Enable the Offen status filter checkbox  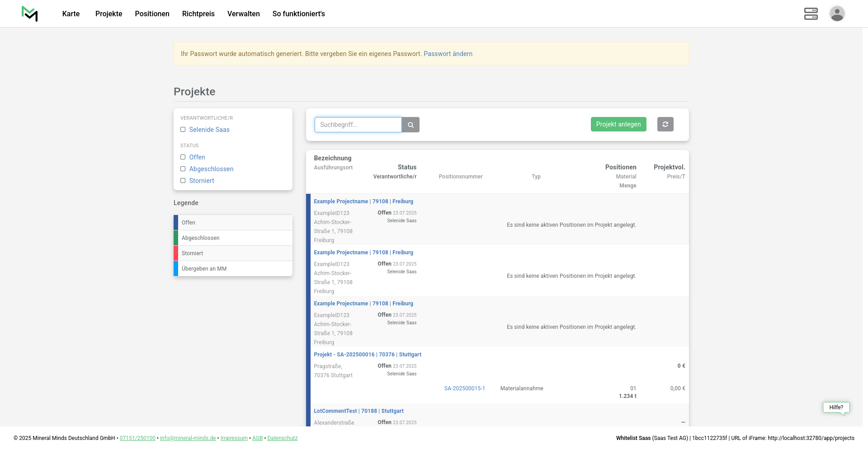tap(183, 157)
